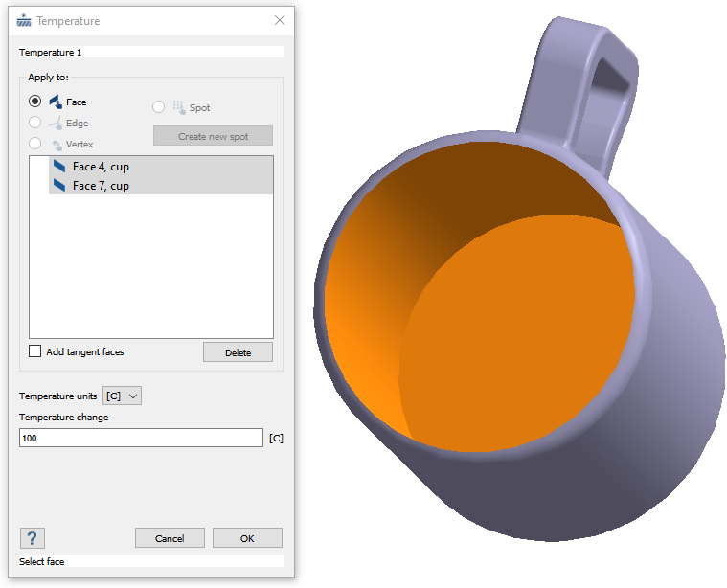
Task: Click the blue face icon beside Face 7
Action: point(59,186)
